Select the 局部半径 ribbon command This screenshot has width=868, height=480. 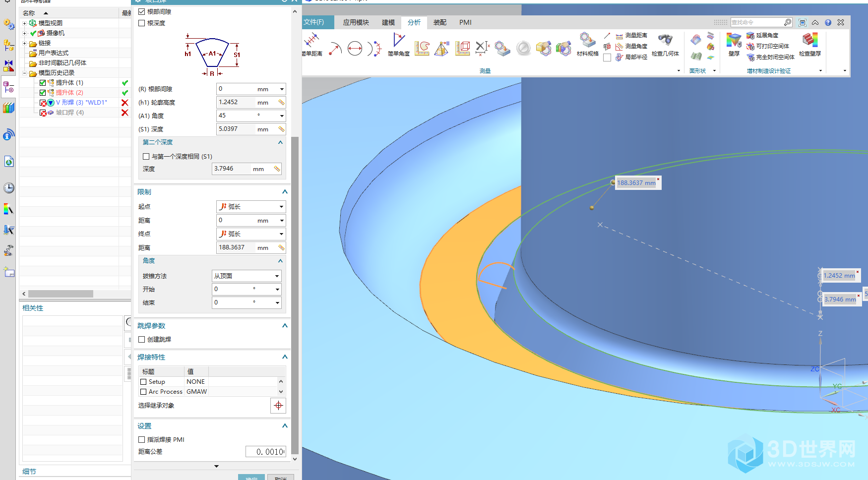[x=631, y=58]
